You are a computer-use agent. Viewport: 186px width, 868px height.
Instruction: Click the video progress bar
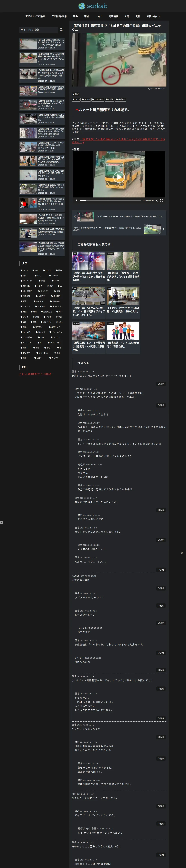coord(110,200)
